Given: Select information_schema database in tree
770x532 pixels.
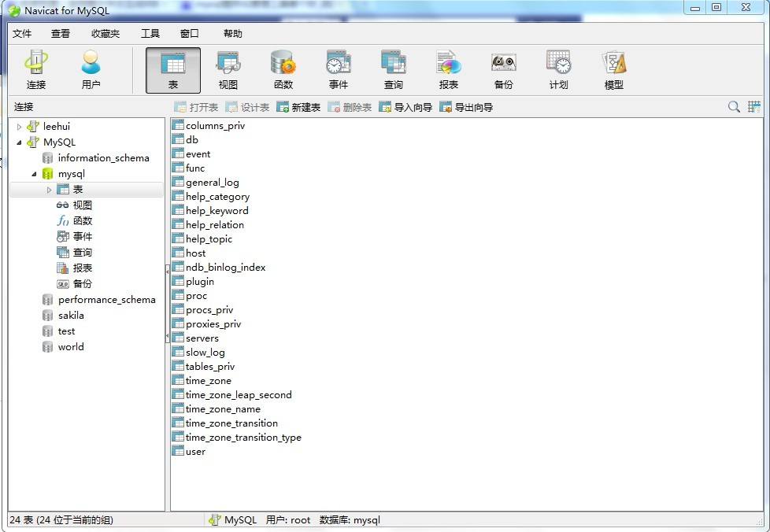Looking at the screenshot, I should point(103,158).
